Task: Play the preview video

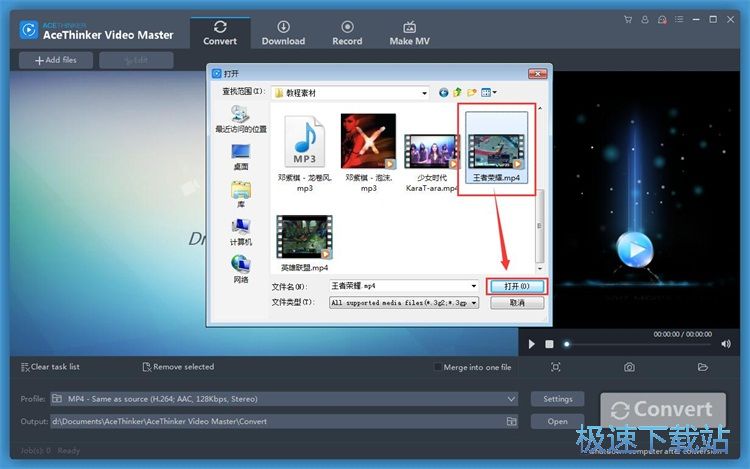Action: pos(531,344)
